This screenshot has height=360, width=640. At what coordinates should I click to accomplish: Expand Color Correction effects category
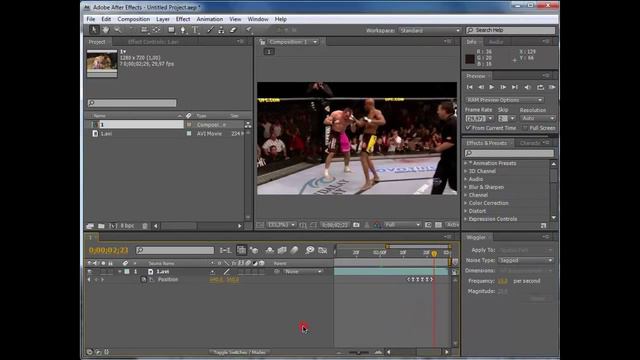466,203
